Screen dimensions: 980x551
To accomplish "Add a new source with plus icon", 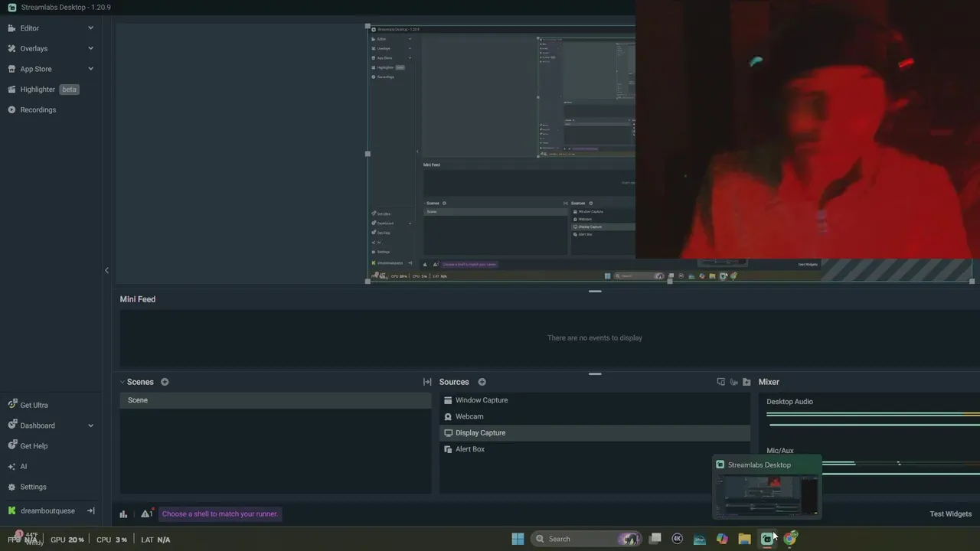I will tap(482, 382).
